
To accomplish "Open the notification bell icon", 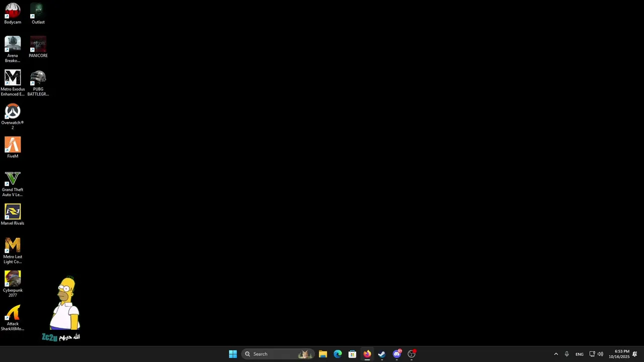I will coord(635,354).
